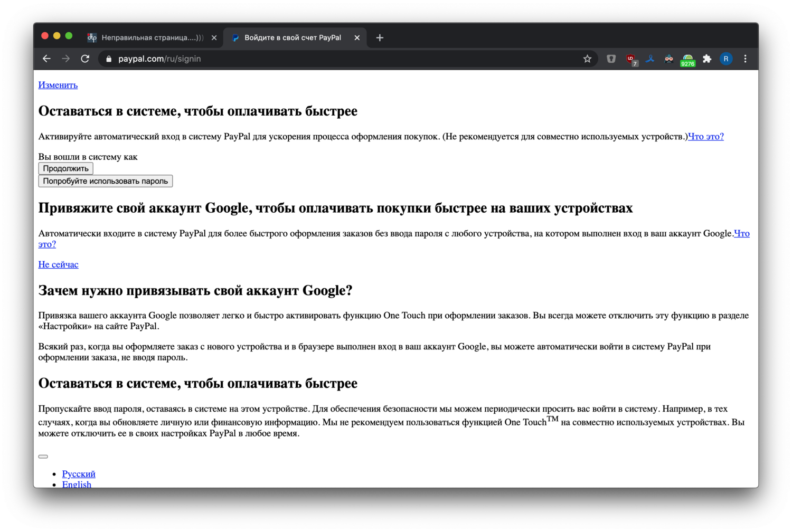The width and height of the screenshot is (792, 532).
Task: Click the "Не сейчас" link
Action: (58, 264)
